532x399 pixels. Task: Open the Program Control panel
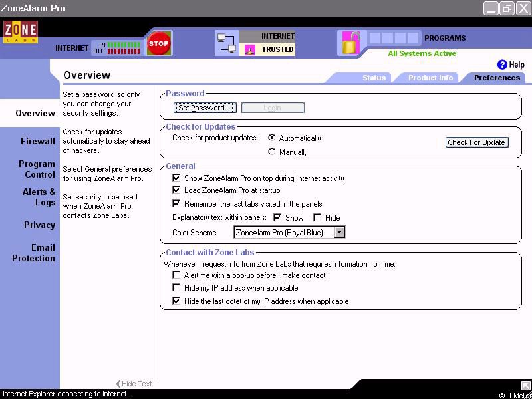point(37,169)
